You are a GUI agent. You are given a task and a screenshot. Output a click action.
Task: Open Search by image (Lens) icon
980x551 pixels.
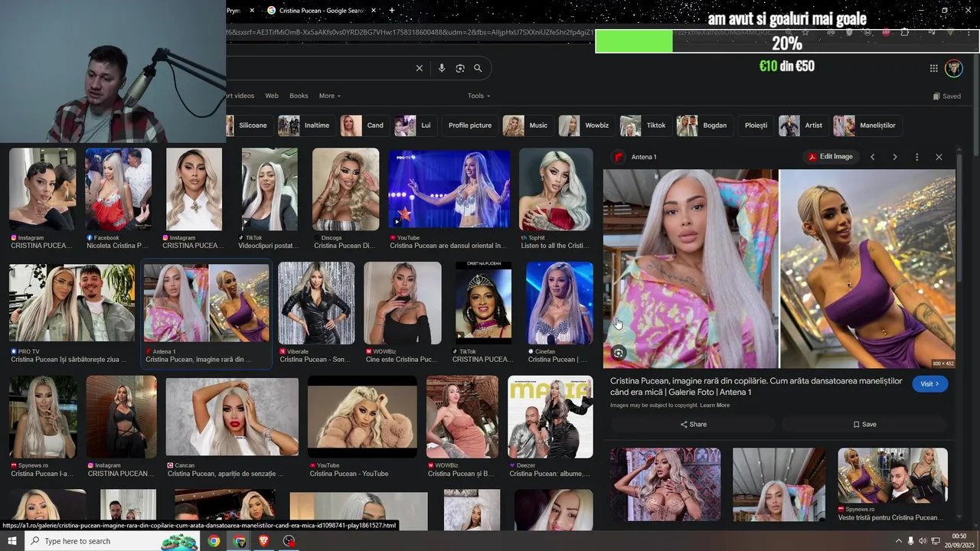pos(460,68)
